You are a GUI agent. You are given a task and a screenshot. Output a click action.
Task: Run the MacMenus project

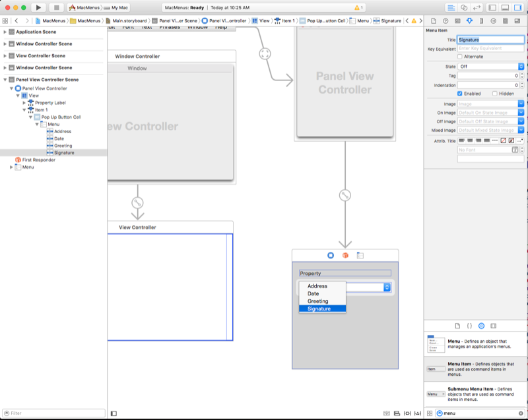coord(38,7)
